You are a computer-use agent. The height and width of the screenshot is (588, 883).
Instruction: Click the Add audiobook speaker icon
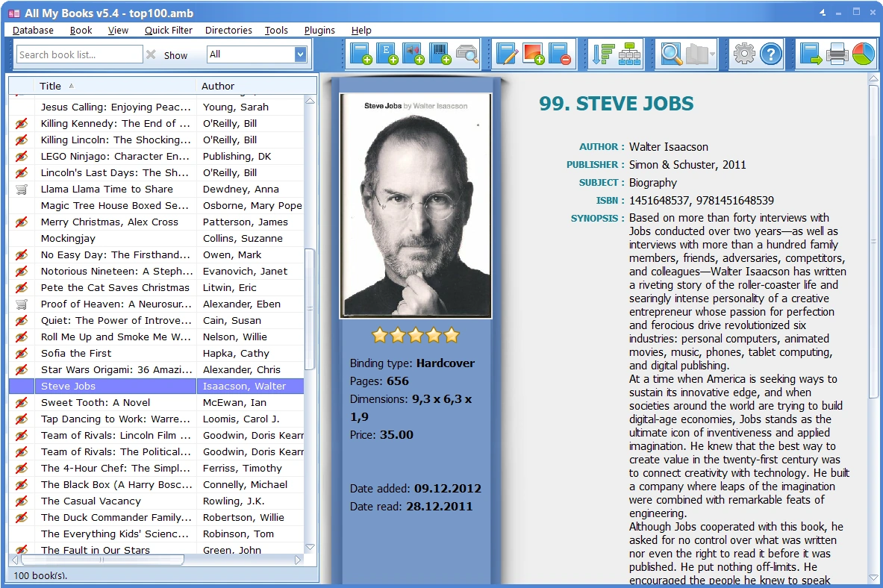click(414, 54)
